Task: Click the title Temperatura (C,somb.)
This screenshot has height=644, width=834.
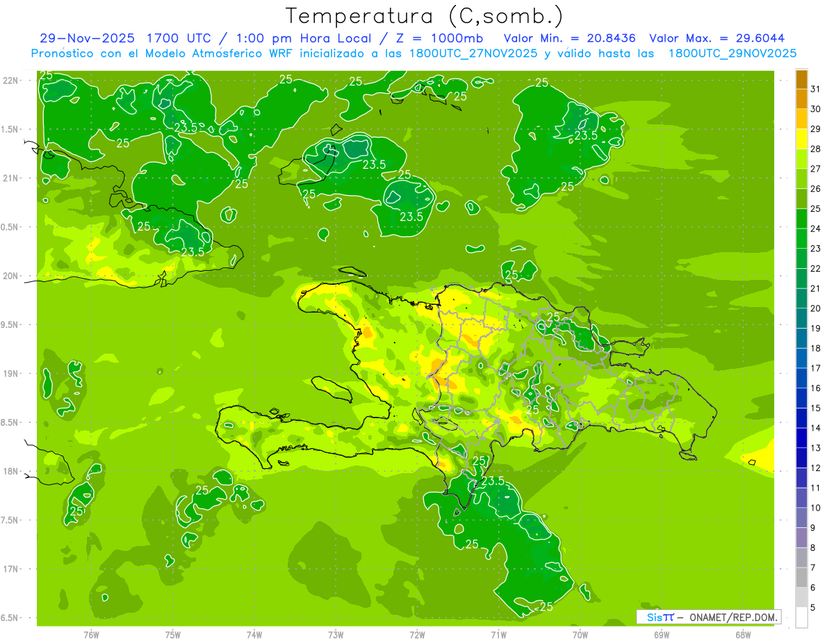Action: (424, 16)
